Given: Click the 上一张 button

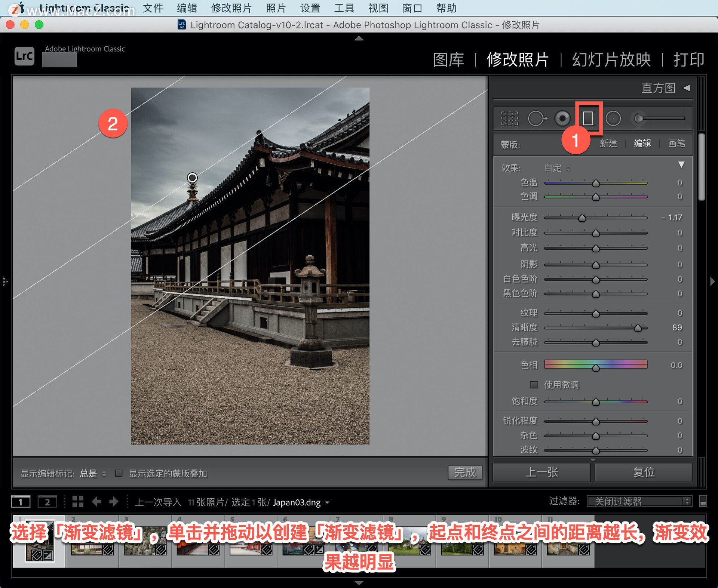Looking at the screenshot, I should [x=541, y=472].
